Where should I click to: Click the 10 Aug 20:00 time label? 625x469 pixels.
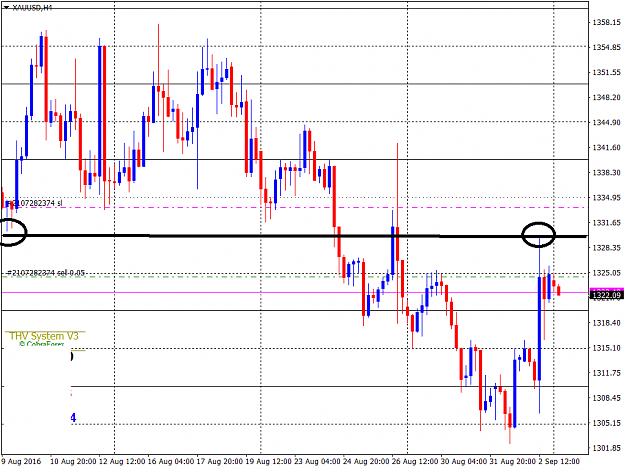pyautogui.click(x=73, y=461)
